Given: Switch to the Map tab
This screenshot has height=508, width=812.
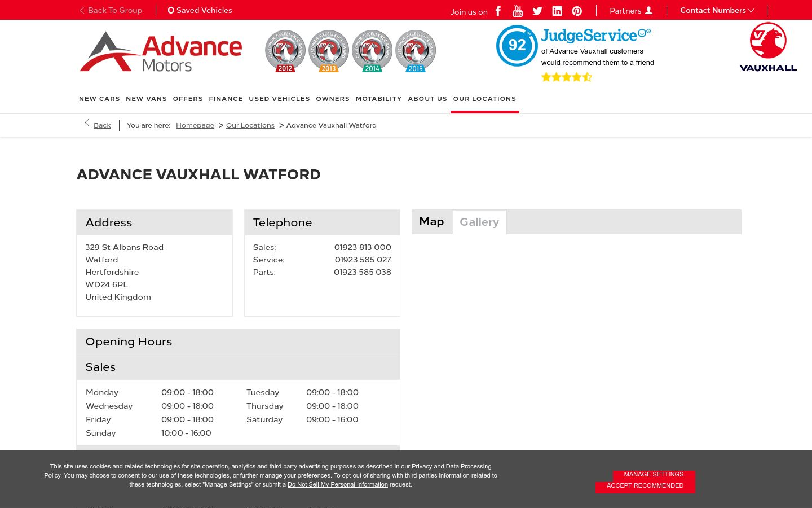Looking at the screenshot, I should (x=431, y=222).
